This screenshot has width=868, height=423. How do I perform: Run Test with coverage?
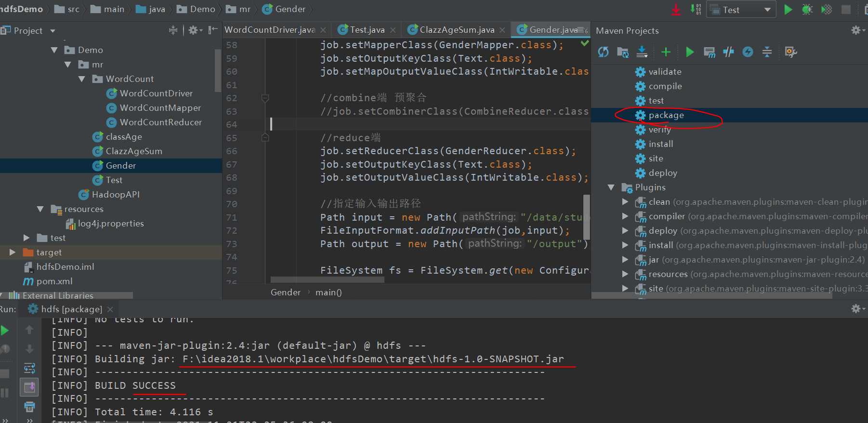(827, 10)
